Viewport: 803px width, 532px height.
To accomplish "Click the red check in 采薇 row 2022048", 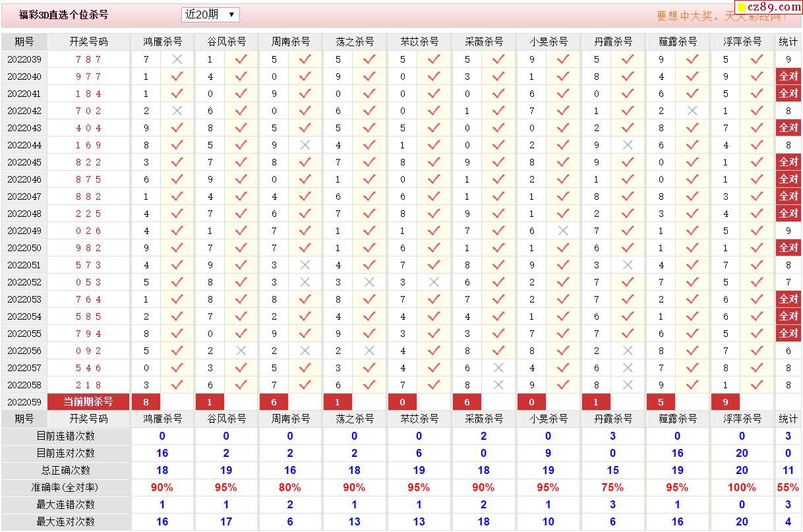I will 498,214.
